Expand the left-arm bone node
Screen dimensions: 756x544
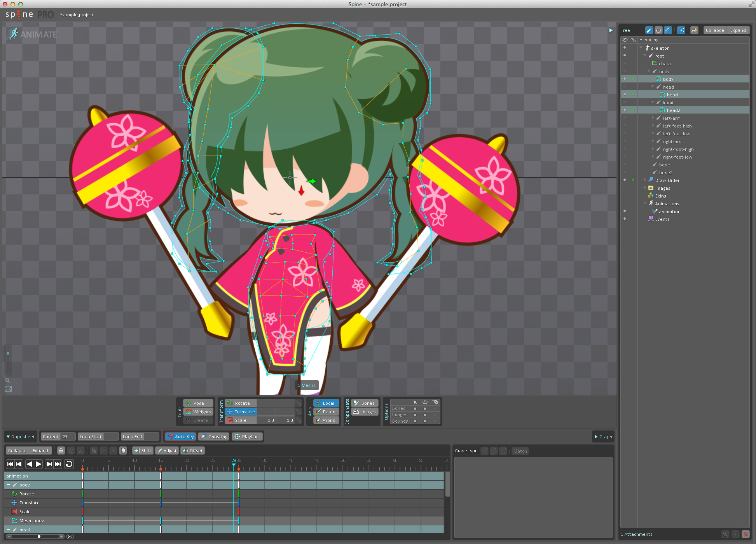[x=653, y=118]
